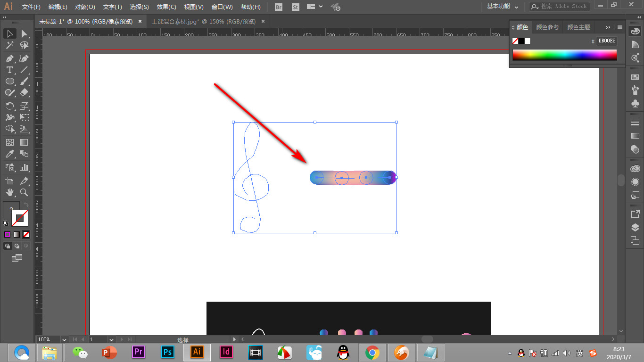The height and width of the screenshot is (362, 644).
Task: Open the Color panel flyout menu
Action: [620, 27]
